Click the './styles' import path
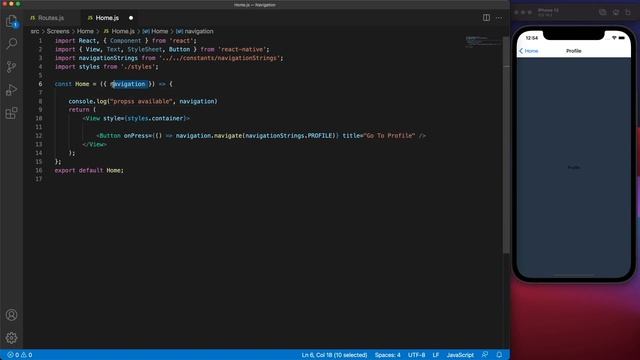This screenshot has width=640, height=360. click(x=138, y=67)
